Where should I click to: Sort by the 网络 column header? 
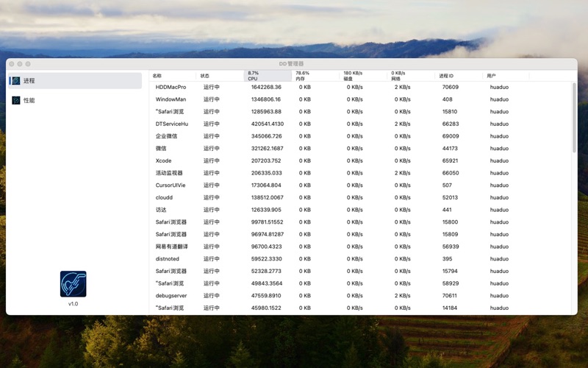coord(411,76)
